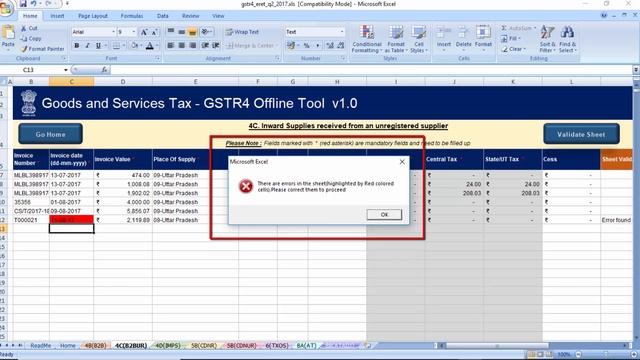Click the Validate Sheet button
640x360 pixels.
[x=581, y=134]
